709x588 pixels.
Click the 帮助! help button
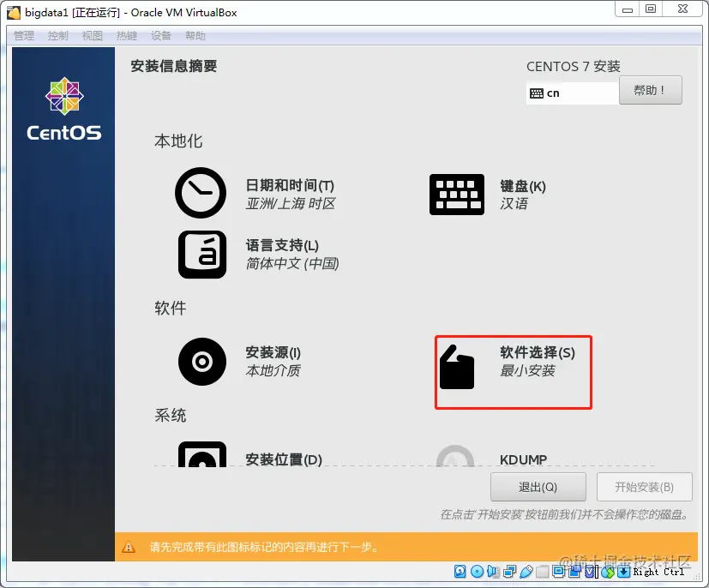(x=650, y=90)
